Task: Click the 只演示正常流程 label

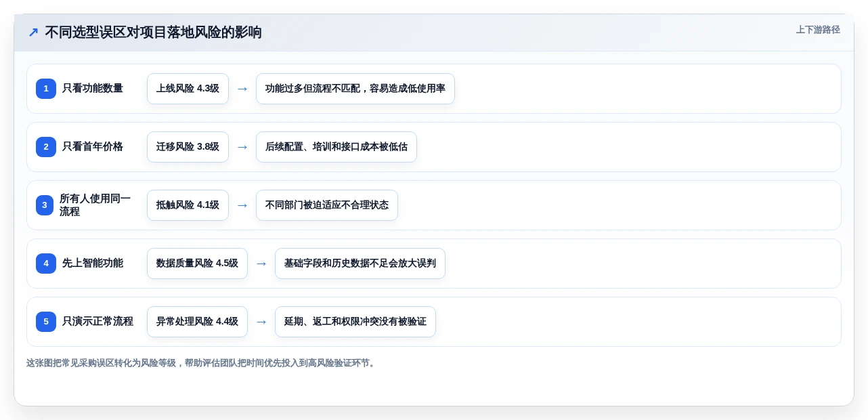Action: [x=97, y=322]
